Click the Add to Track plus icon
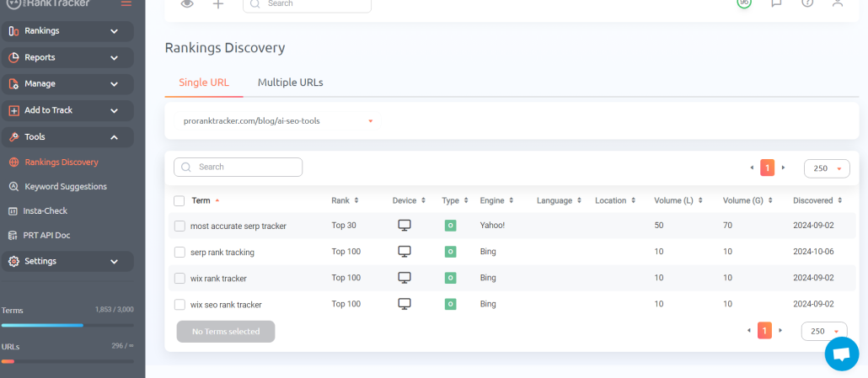868x378 pixels. pyautogui.click(x=13, y=110)
